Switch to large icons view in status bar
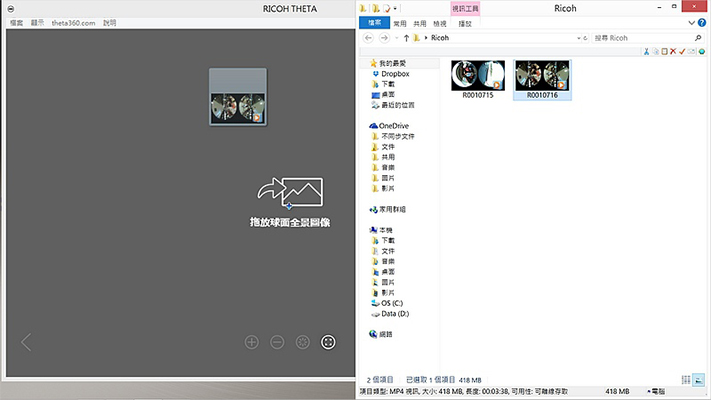This screenshot has width=720, height=400. [698, 380]
